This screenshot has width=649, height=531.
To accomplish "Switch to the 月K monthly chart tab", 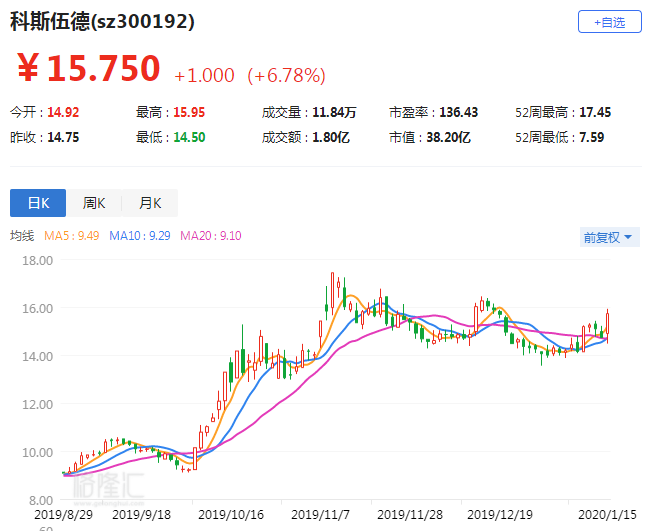I will (x=150, y=203).
